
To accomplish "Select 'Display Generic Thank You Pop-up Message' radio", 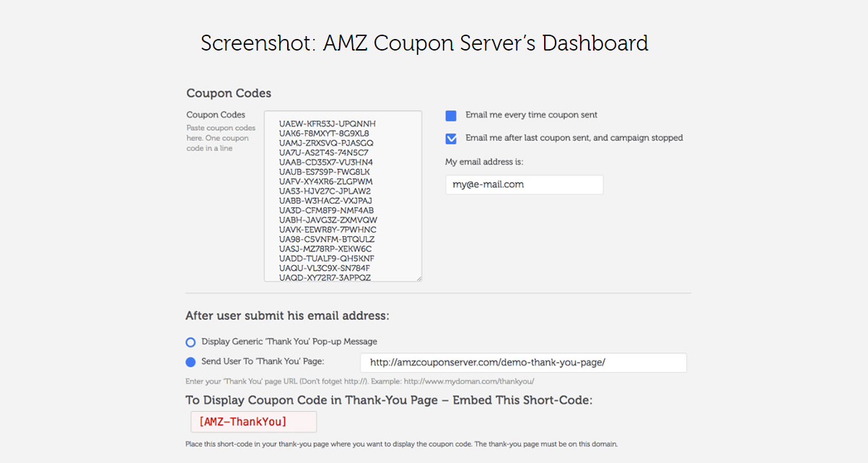I will click(x=190, y=342).
